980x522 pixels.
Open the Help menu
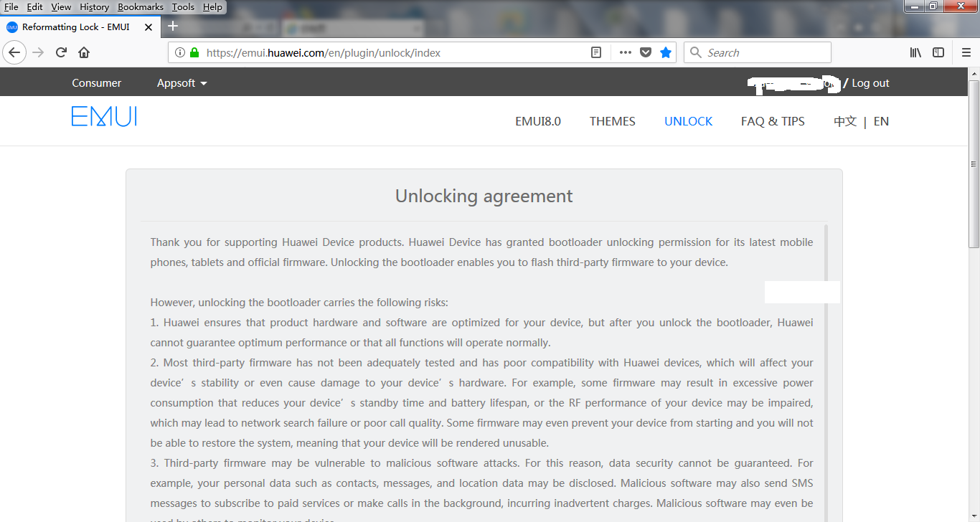coord(212,6)
